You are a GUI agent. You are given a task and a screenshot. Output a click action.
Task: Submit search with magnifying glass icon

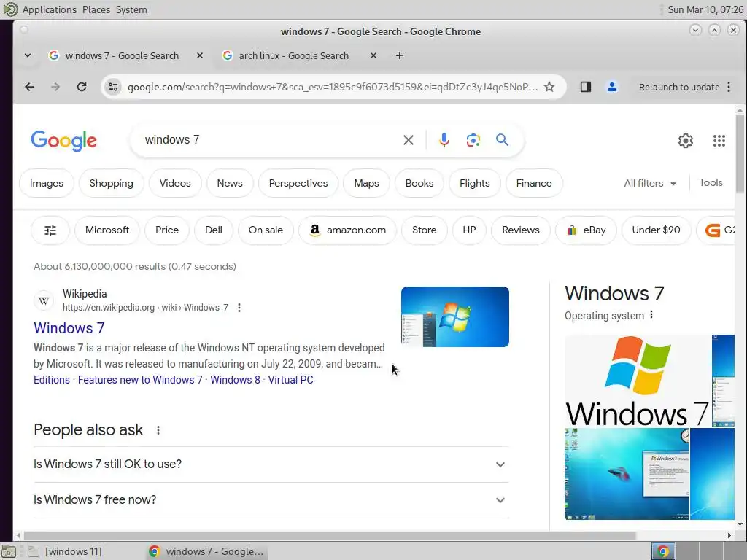[502, 139]
